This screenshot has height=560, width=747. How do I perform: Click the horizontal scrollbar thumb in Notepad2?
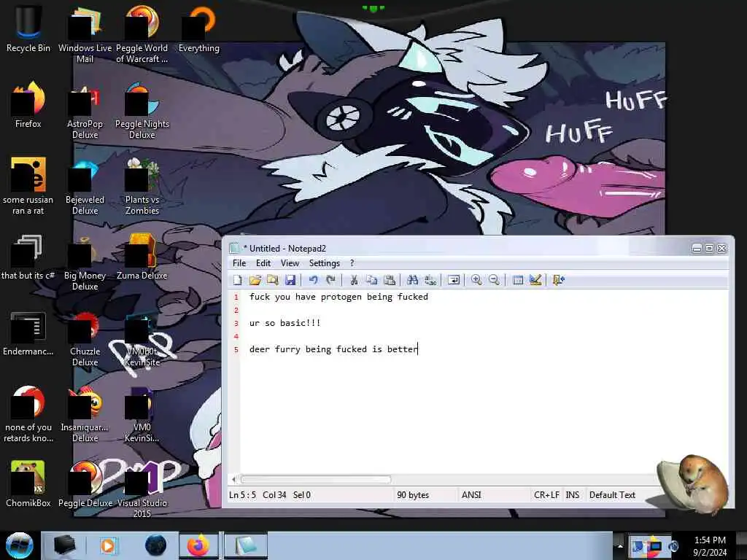click(x=315, y=480)
